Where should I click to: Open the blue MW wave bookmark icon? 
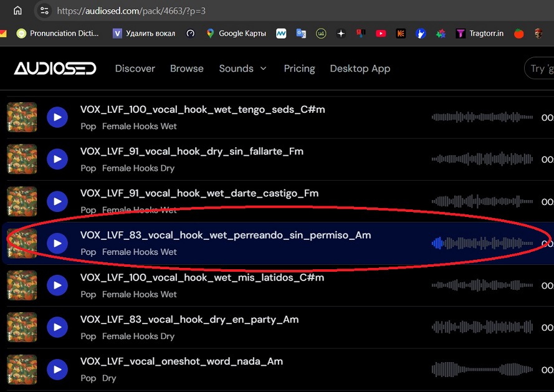pyautogui.click(x=281, y=33)
